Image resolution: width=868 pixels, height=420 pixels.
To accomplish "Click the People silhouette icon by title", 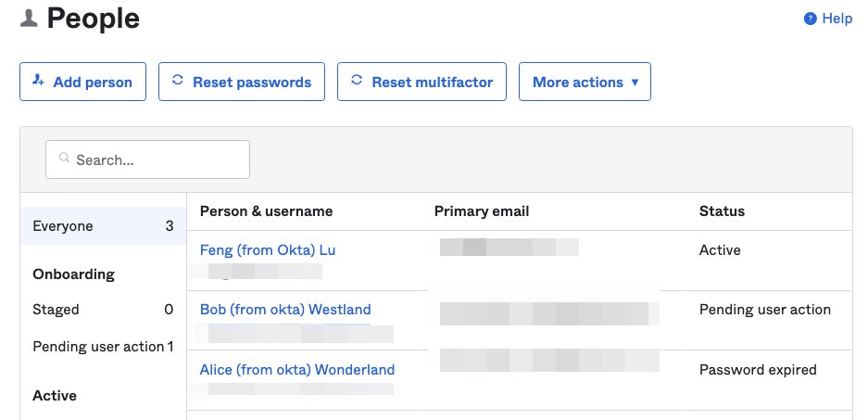I will [29, 19].
